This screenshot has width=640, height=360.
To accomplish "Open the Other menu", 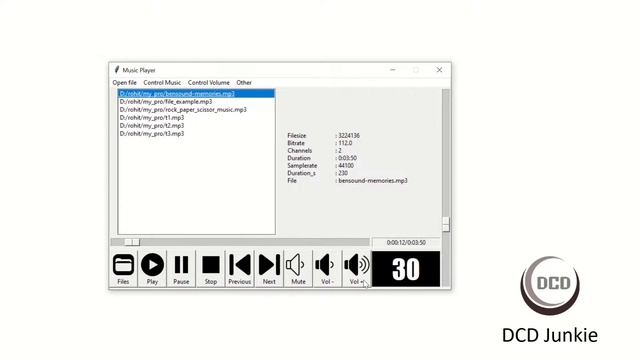I will tap(244, 82).
